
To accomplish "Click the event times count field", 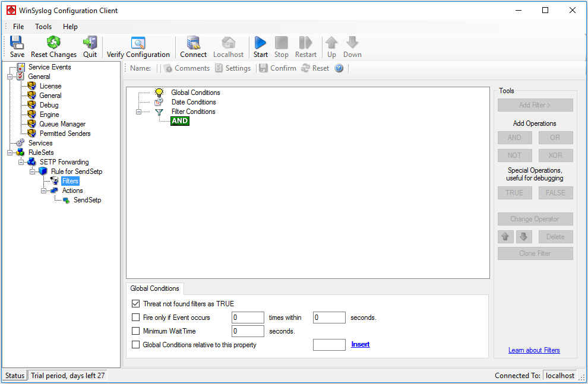I will coord(248,318).
